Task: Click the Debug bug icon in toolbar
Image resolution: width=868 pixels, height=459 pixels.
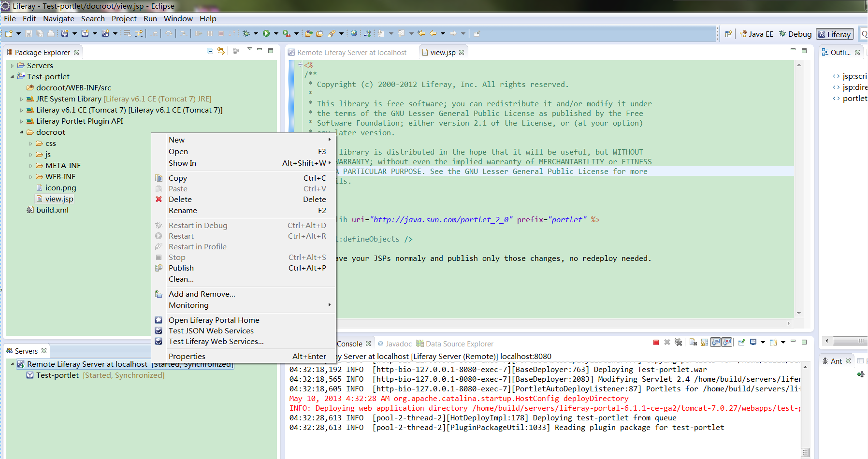Action: coord(246,33)
